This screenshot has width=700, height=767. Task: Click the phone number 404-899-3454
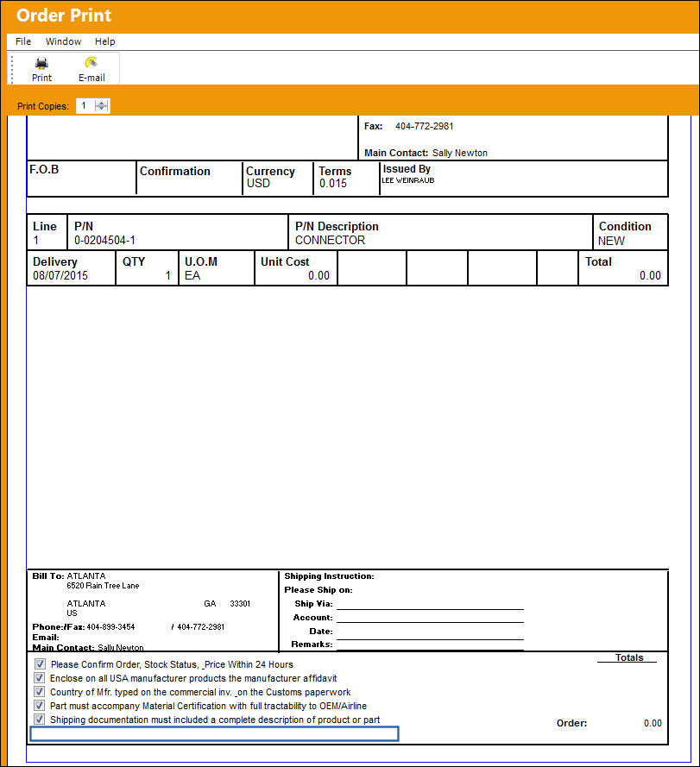point(110,626)
